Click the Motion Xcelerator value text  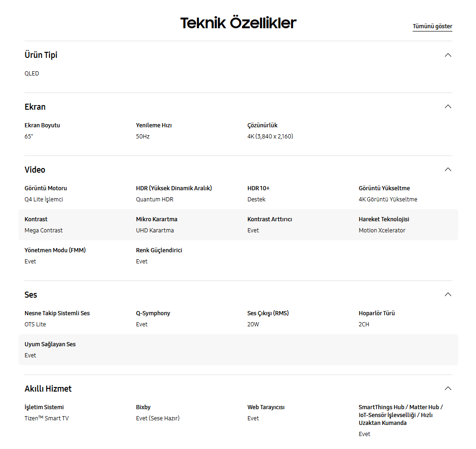[382, 231]
